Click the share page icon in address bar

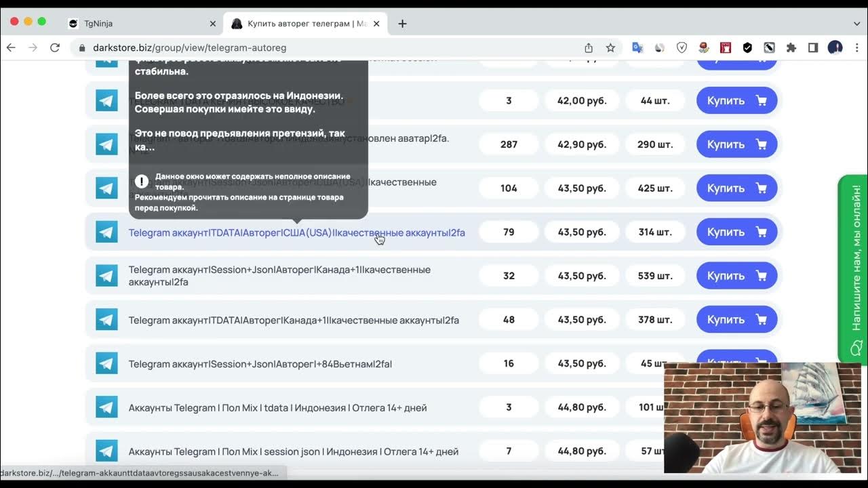tap(589, 47)
